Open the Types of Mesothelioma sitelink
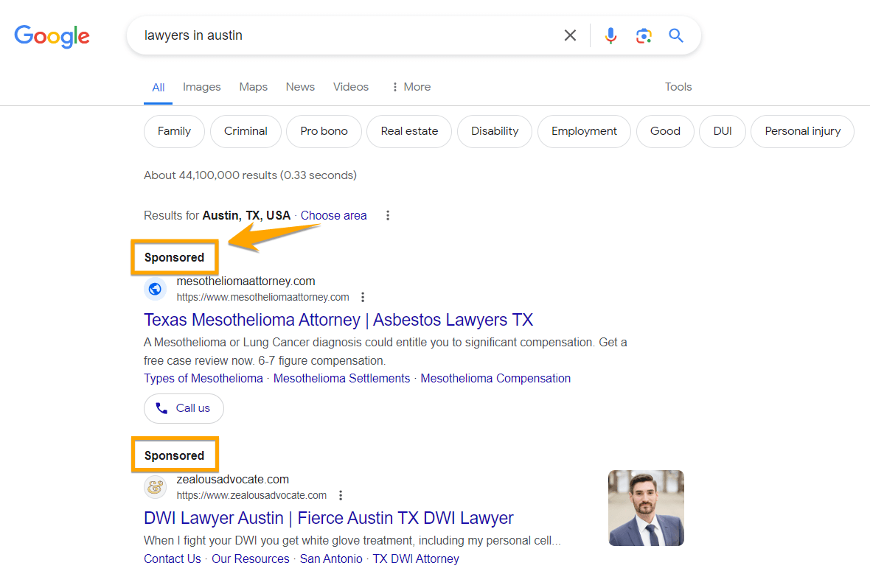The width and height of the screenshot is (870, 588). click(x=203, y=378)
